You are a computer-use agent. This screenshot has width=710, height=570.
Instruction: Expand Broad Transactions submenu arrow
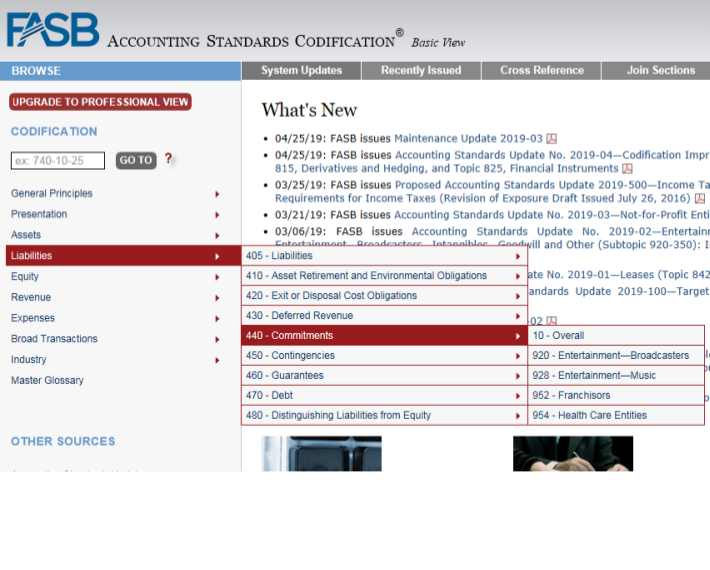click(217, 340)
